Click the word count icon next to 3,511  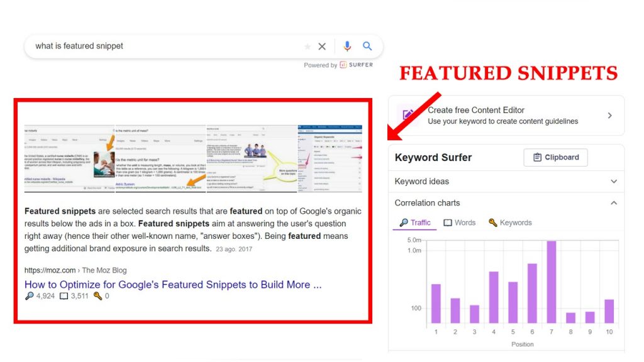coord(64,296)
